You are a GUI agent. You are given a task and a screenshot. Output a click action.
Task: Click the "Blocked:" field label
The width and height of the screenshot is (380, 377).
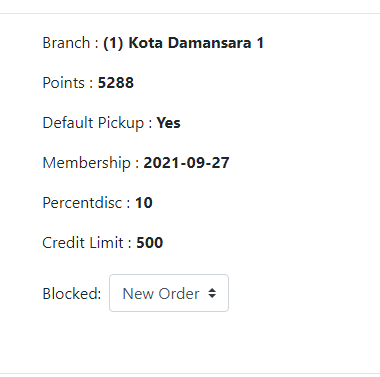(72, 294)
